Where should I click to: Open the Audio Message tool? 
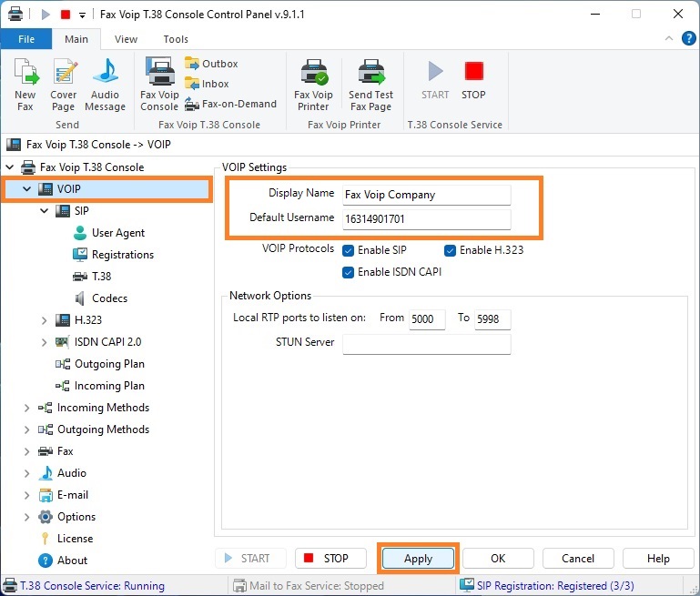click(x=105, y=85)
